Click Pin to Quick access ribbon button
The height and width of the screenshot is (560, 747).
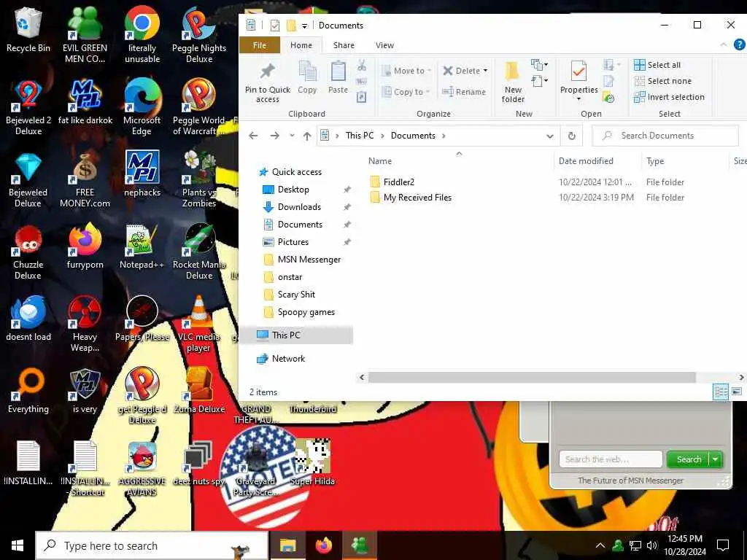tap(267, 82)
